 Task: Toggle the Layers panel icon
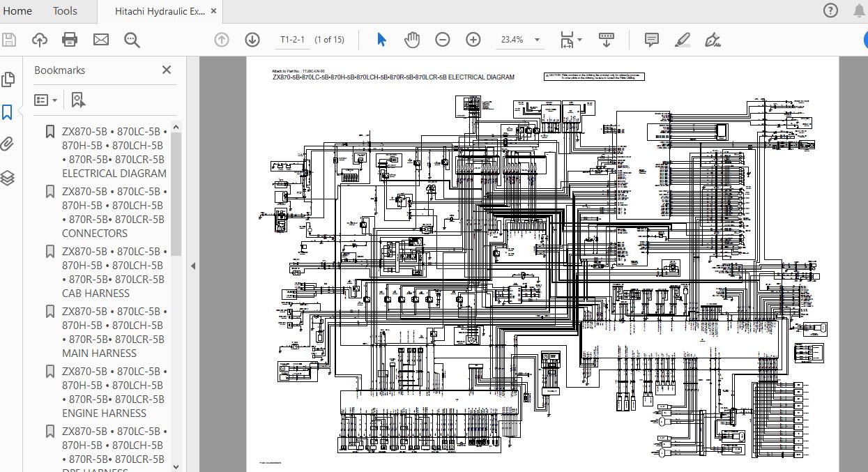pyautogui.click(x=8, y=178)
